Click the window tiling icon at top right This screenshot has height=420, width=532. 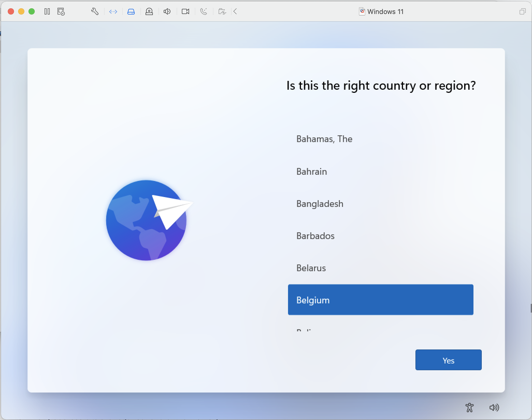tap(522, 11)
